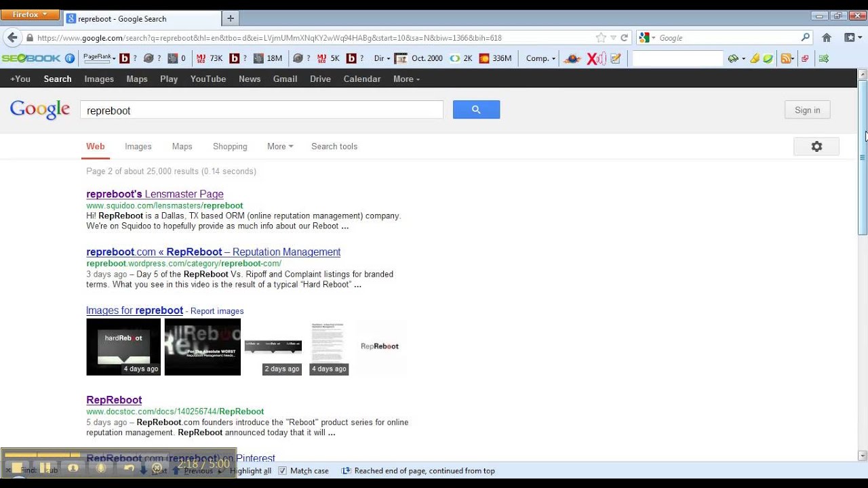
Task: Open the hardReboot image thumbnail
Action: pos(123,347)
